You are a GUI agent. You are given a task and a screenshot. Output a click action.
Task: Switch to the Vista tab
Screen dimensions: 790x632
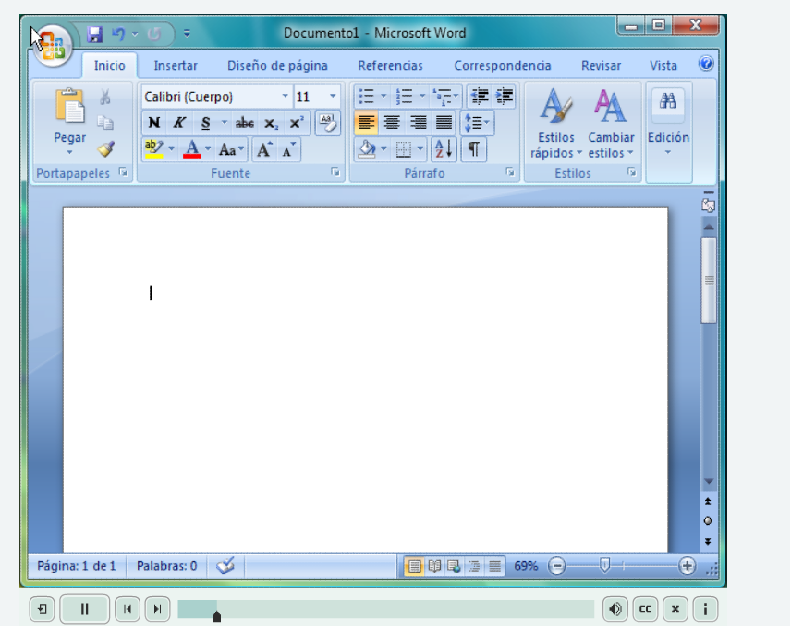(x=663, y=66)
